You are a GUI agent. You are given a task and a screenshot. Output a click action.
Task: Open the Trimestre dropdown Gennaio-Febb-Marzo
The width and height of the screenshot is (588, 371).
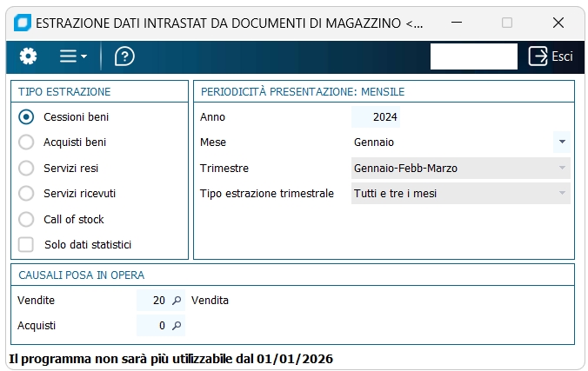pos(460,168)
